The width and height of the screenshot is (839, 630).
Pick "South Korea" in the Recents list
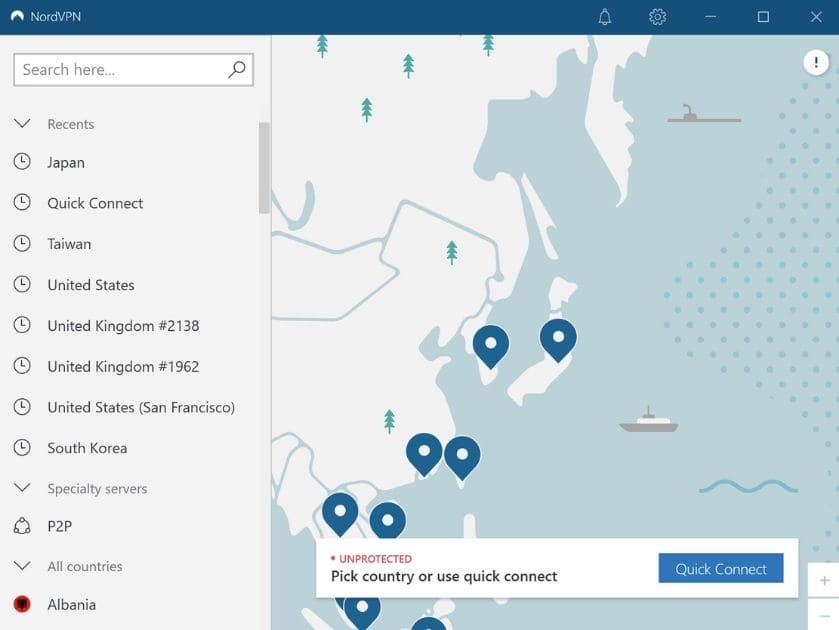pos(87,448)
